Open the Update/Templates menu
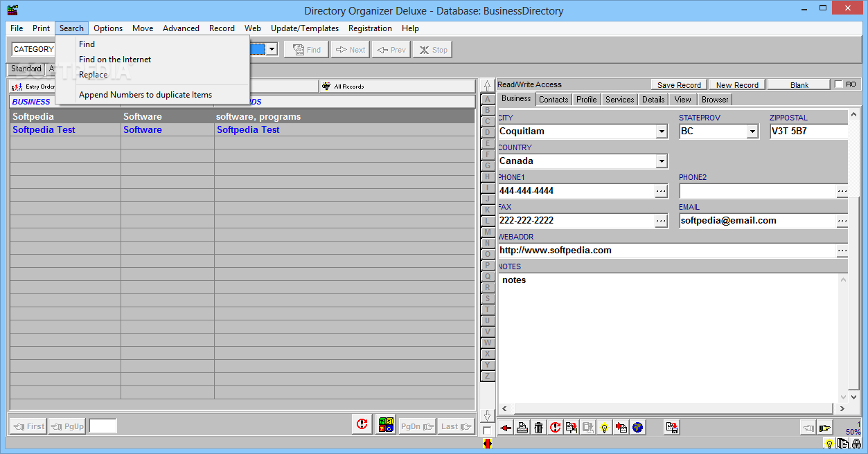This screenshot has height=454, width=868. [x=305, y=28]
